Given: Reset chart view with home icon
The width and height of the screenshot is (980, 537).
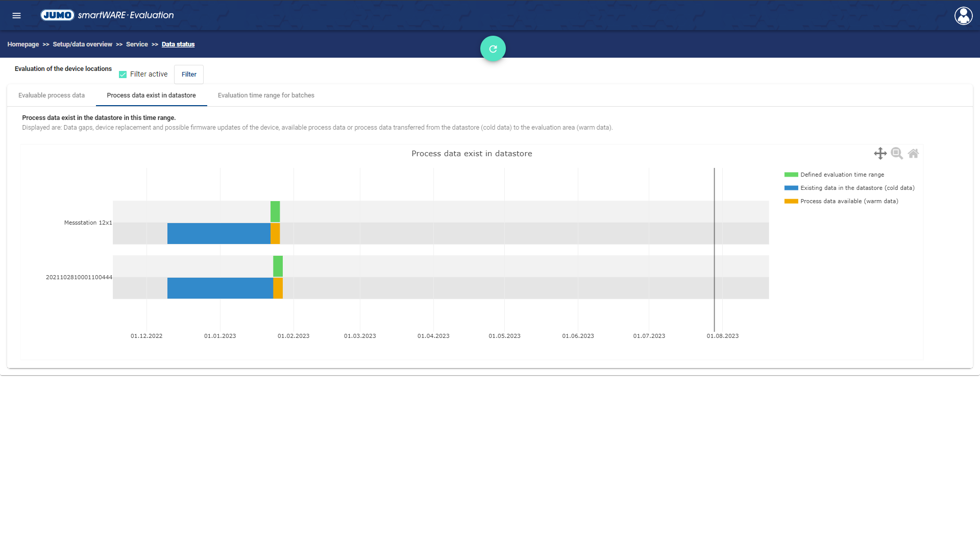Looking at the screenshot, I should [x=913, y=154].
